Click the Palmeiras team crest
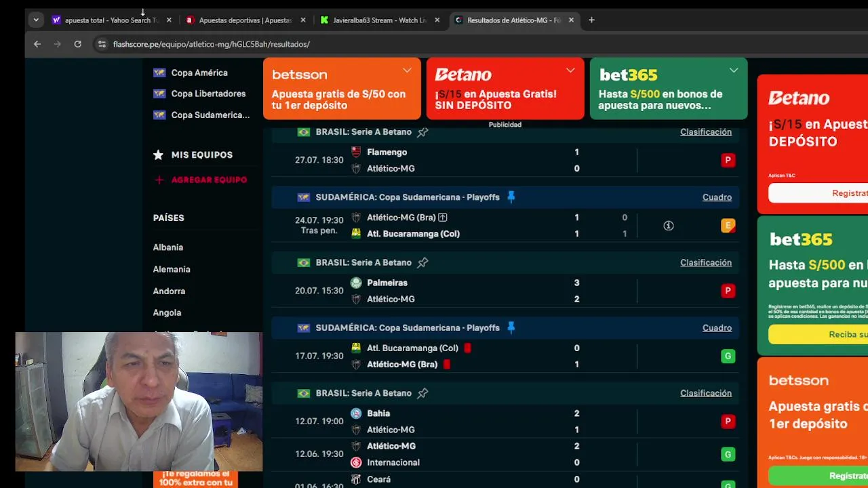Viewport: 868px width, 488px height. click(356, 283)
